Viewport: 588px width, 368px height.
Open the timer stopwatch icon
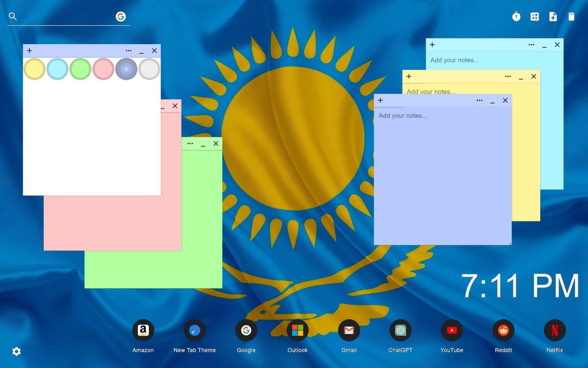[516, 17]
